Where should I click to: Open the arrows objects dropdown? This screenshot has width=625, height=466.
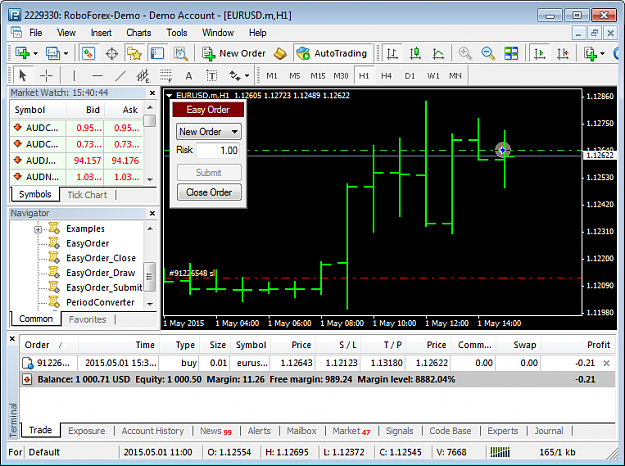(239, 75)
